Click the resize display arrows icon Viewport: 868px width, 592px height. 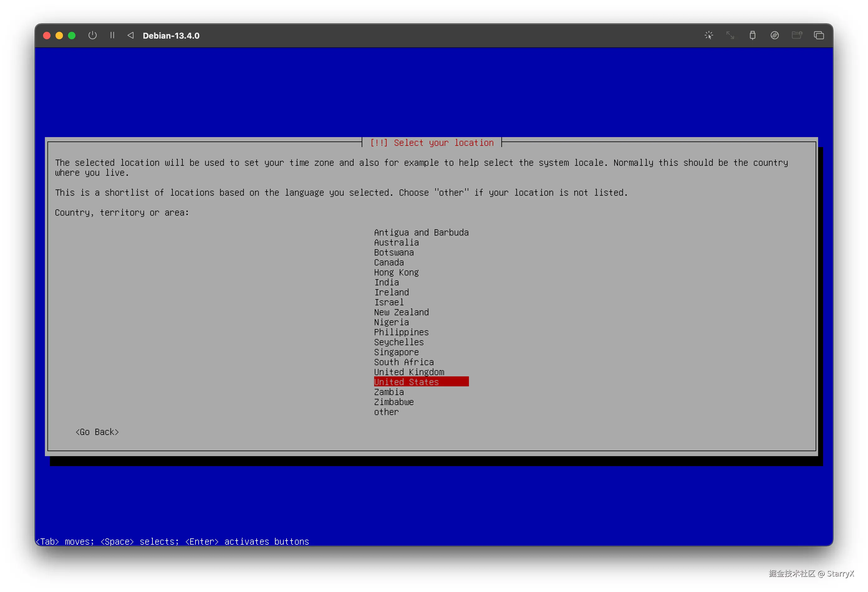[x=730, y=36]
